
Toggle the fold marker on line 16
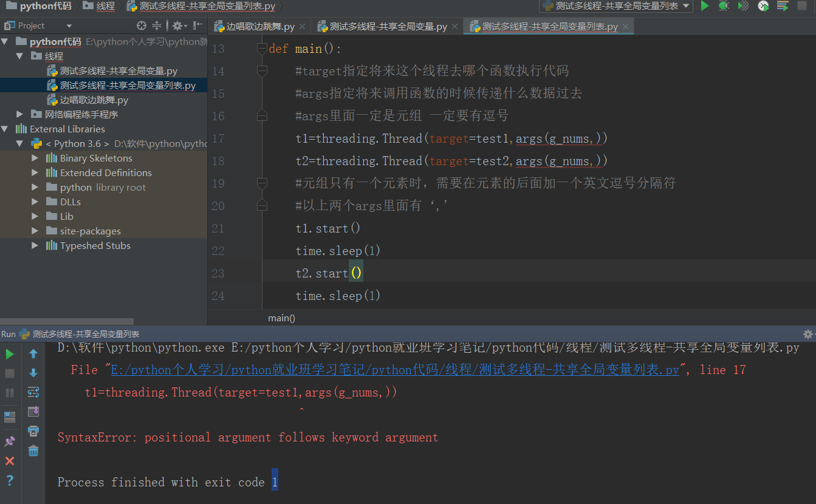click(x=262, y=116)
